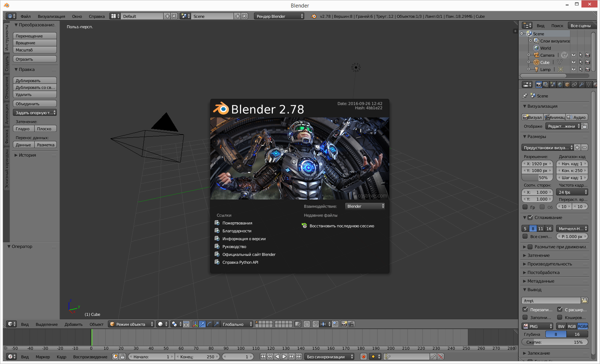This screenshot has height=364, width=600.
Task: Click the play animation forward button
Action: point(284,357)
